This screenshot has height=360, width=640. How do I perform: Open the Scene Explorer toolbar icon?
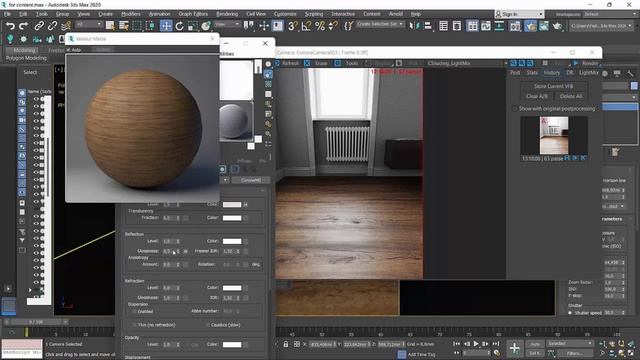point(443,26)
